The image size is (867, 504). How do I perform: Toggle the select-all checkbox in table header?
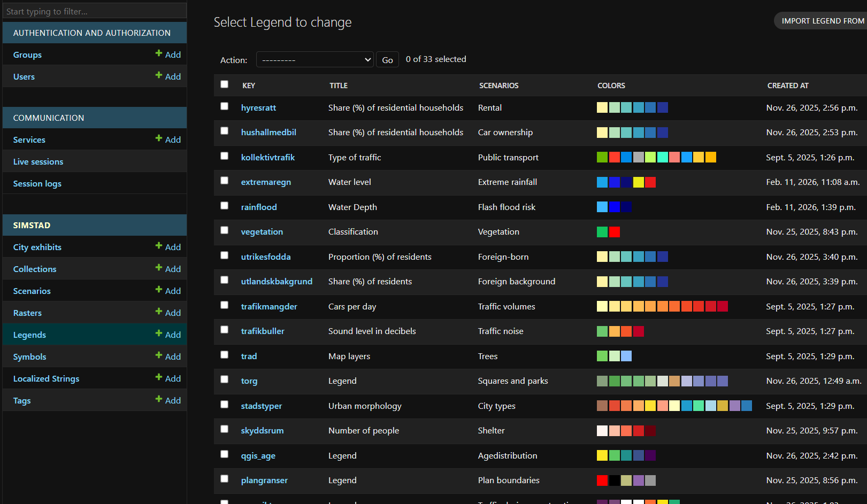224,84
